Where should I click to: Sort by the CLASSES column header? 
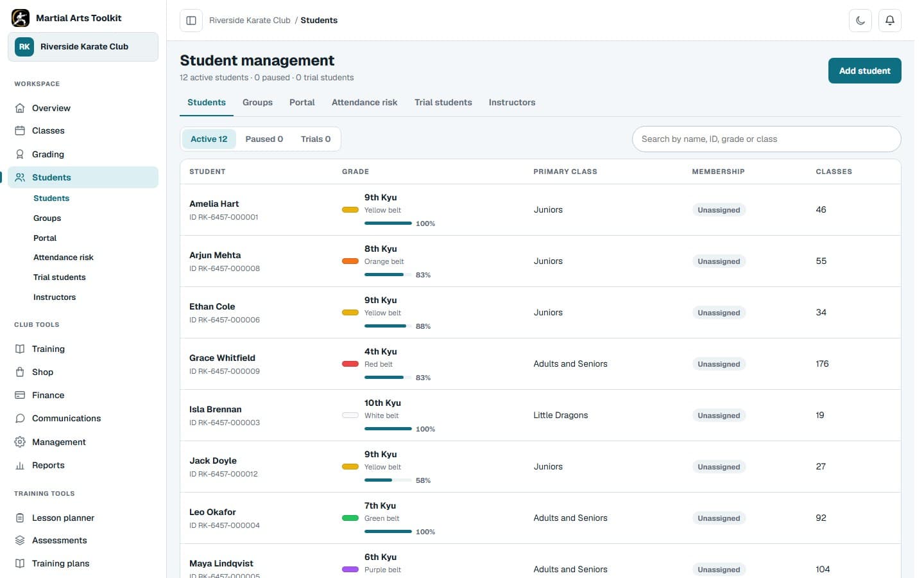coord(834,171)
